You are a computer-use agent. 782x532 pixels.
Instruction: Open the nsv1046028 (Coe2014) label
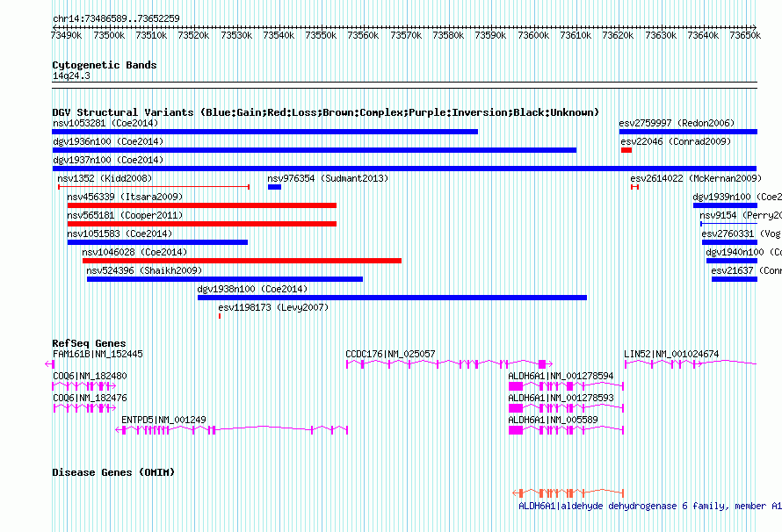pos(134,252)
